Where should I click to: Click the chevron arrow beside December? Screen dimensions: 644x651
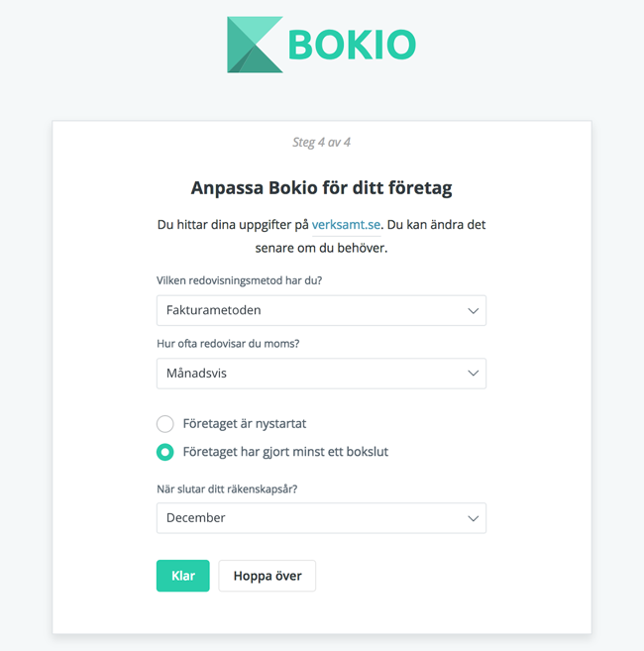473,518
